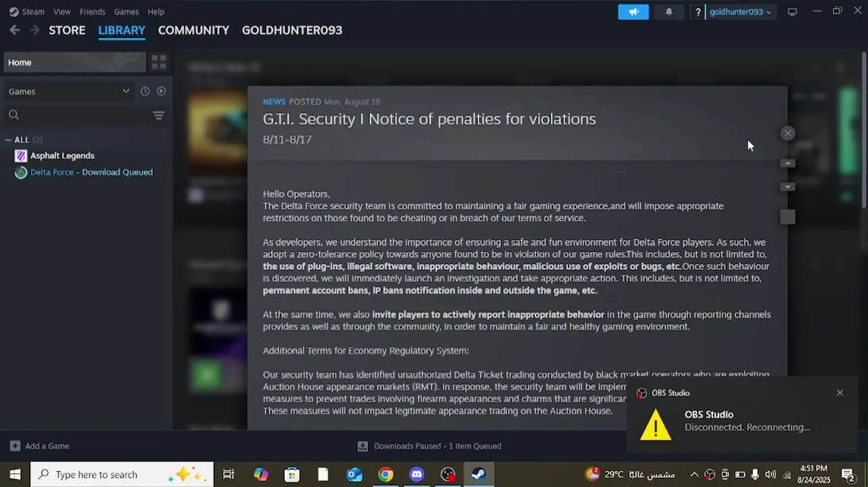Open OBS Studio from taskbar
This screenshot has width=868, height=487.
[x=448, y=474]
